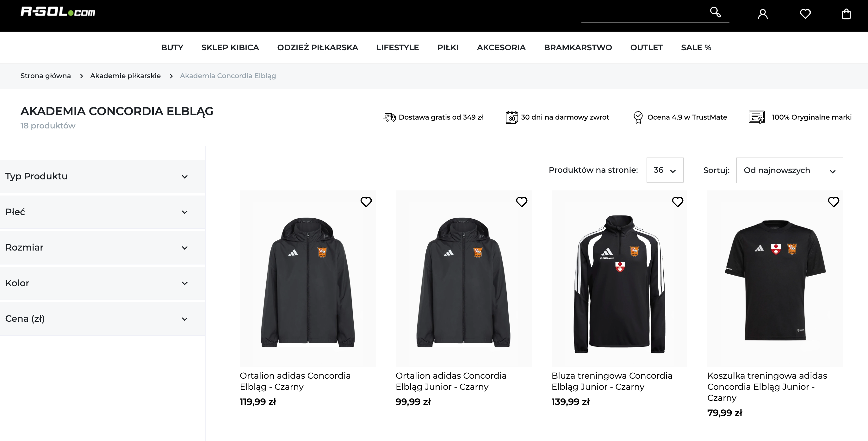Go to Akademie piłkarskie breadcrumb
Viewport: 868px width, 441px height.
coord(125,76)
